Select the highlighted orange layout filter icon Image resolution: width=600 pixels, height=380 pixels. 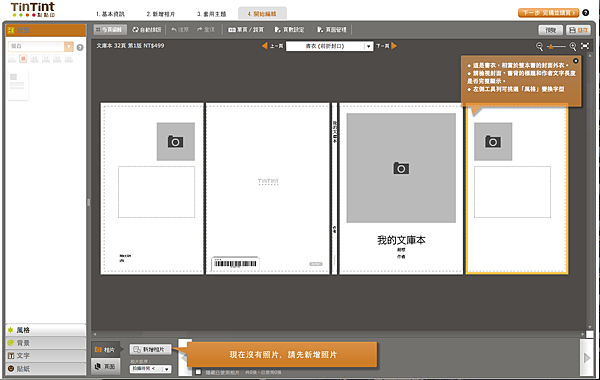pyautogui.click(x=23, y=59)
